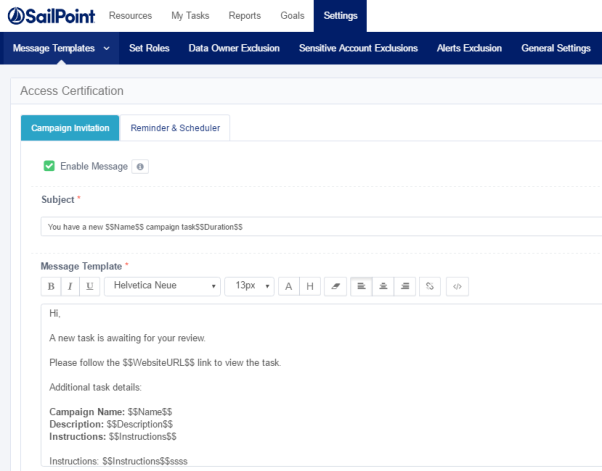Center align the message text
The width and height of the screenshot is (602, 471).
pos(381,286)
